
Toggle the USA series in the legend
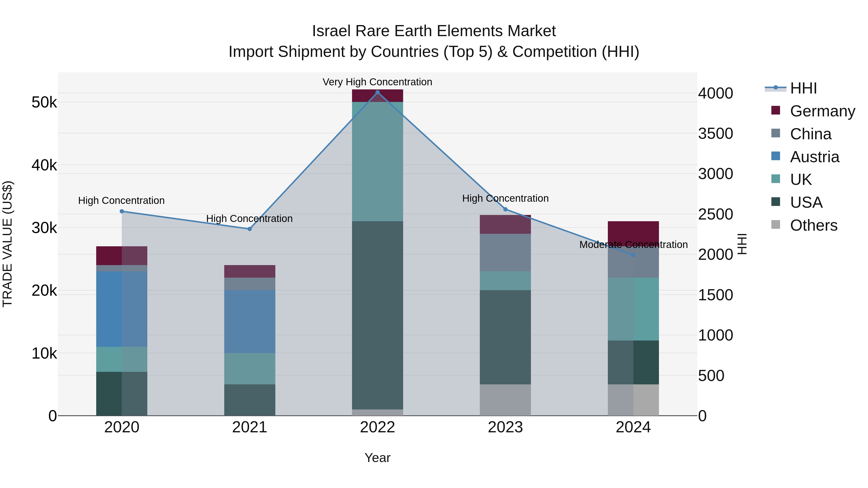tap(797, 202)
